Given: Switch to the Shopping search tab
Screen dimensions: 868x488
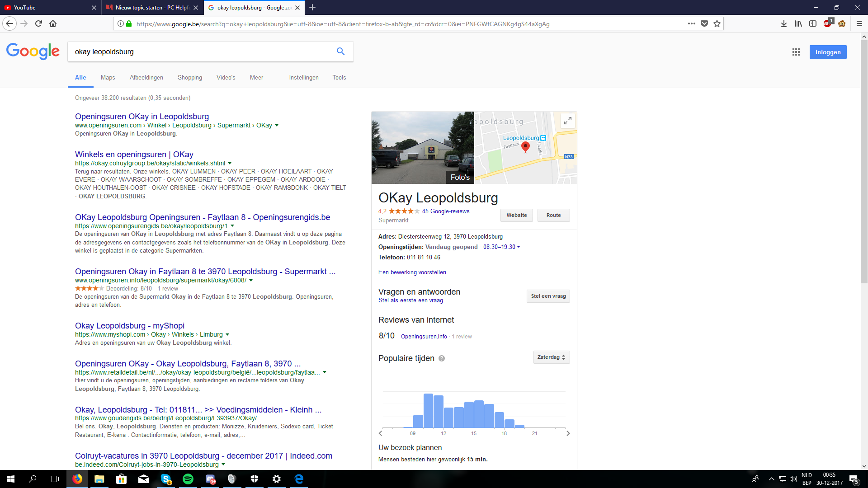Looking at the screenshot, I should (190, 78).
